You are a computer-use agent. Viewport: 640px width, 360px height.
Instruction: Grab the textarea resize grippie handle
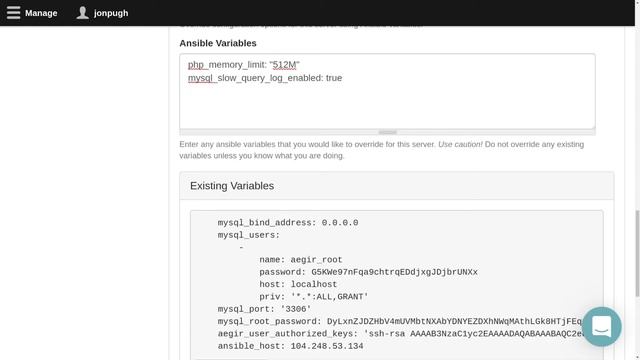pos(387,132)
